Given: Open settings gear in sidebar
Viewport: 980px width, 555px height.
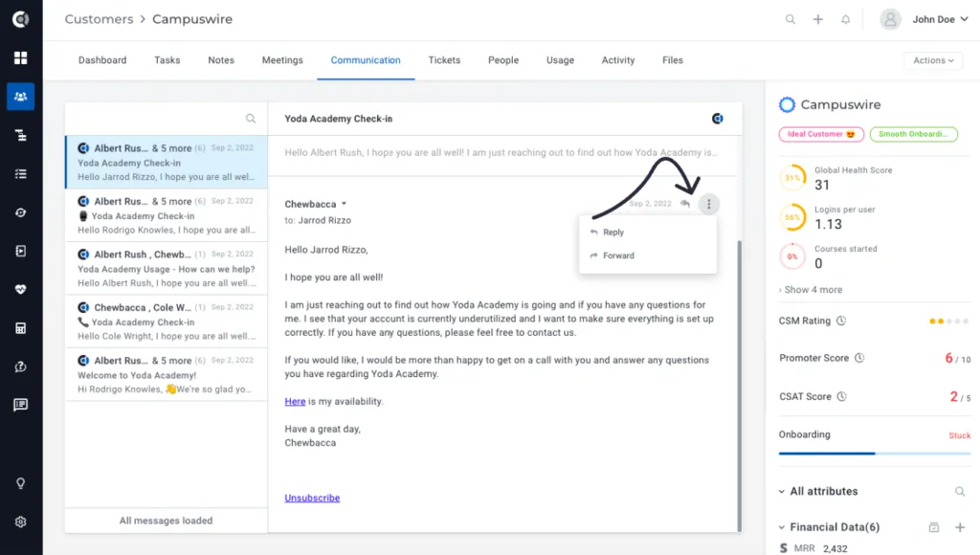Looking at the screenshot, I should point(21,522).
